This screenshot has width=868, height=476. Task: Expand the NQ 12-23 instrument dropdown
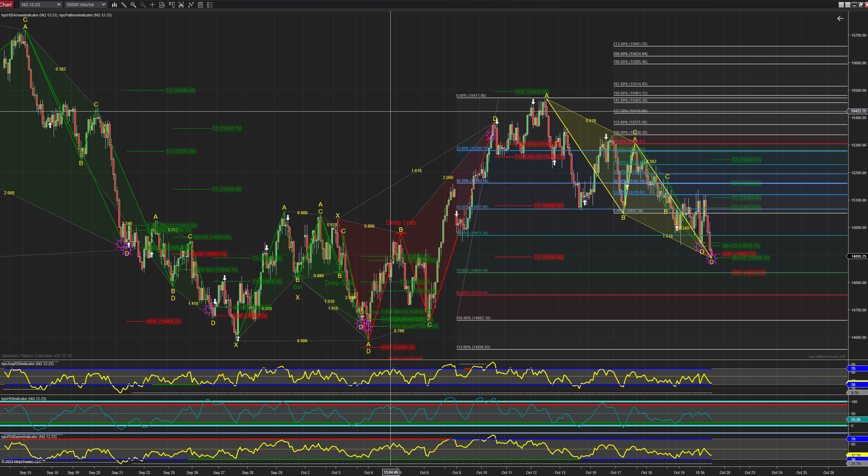tap(41, 5)
